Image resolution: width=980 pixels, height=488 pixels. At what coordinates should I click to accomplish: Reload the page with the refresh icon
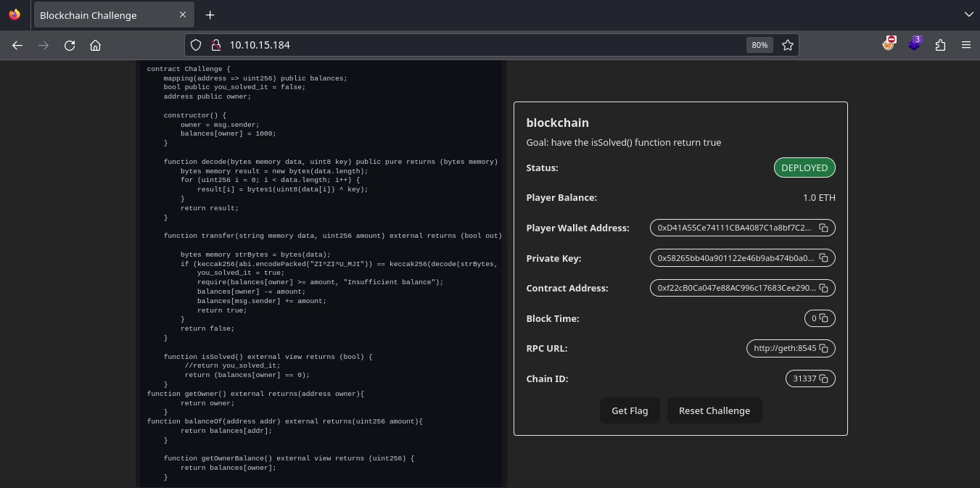[70, 45]
